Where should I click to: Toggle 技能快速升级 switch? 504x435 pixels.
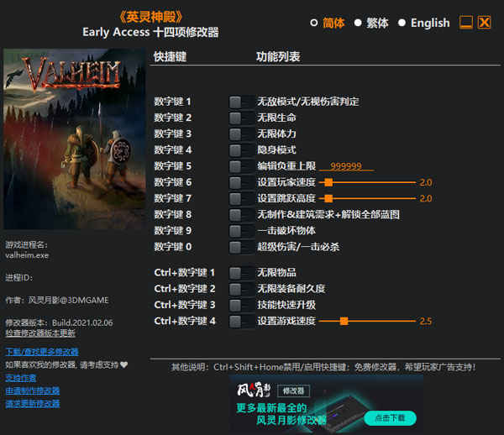pyautogui.click(x=241, y=305)
